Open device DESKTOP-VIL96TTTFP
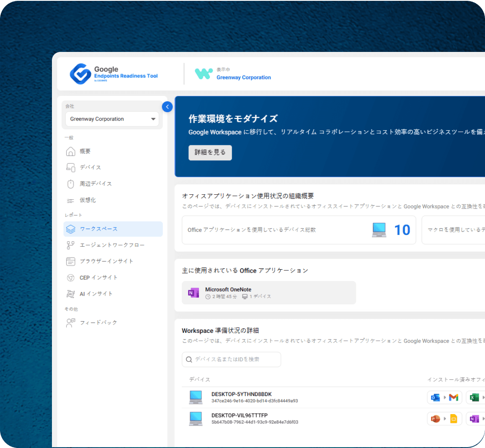Screen dimensions: 485x448 (x=240, y=416)
